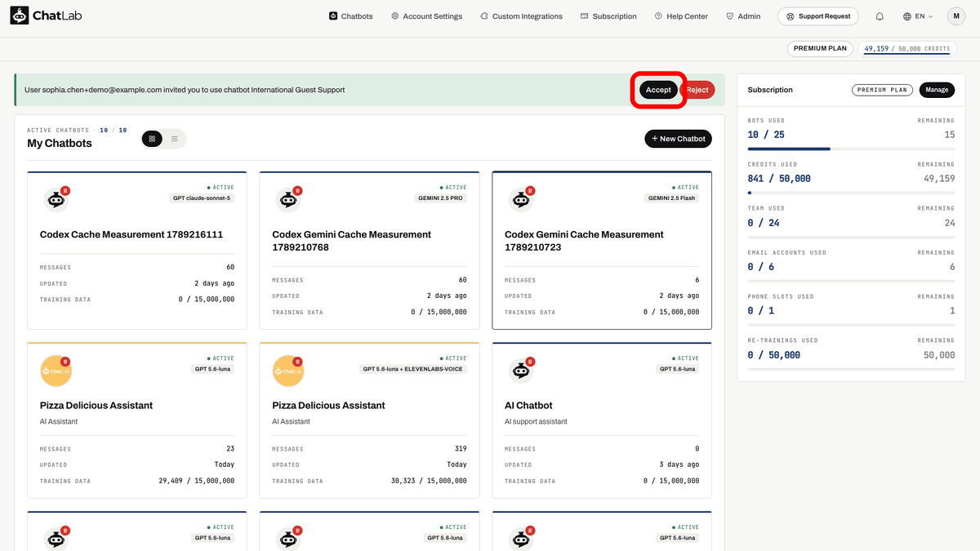Click red trash badge on Pizza ELEVENLABS-VOICE card

[x=297, y=361]
